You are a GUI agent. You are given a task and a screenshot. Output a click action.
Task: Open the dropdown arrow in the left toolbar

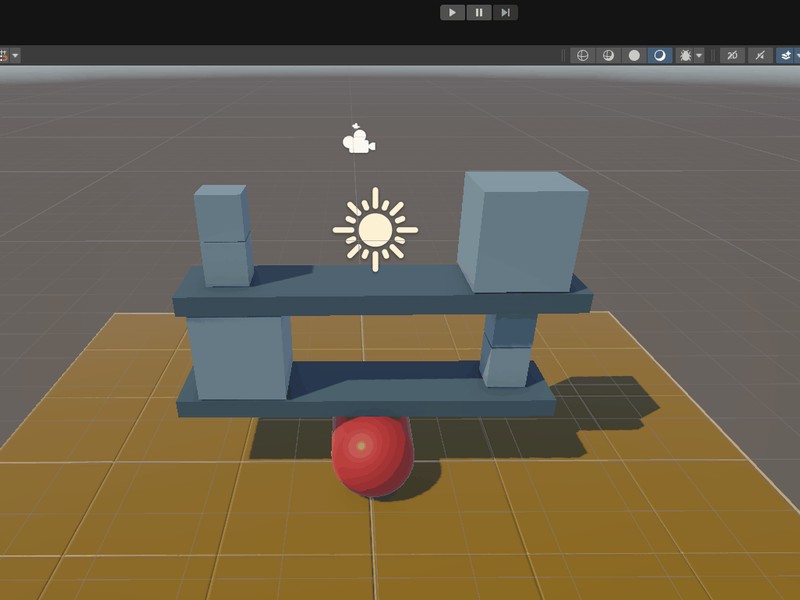15,55
